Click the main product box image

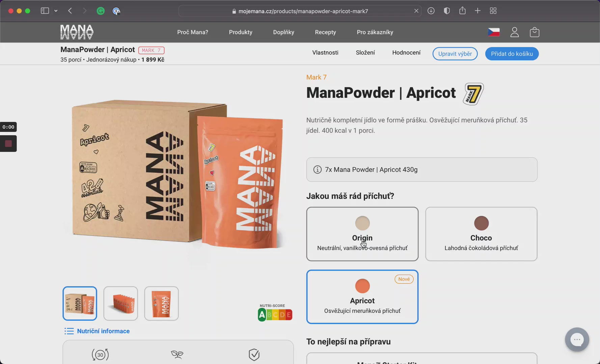coord(177,175)
